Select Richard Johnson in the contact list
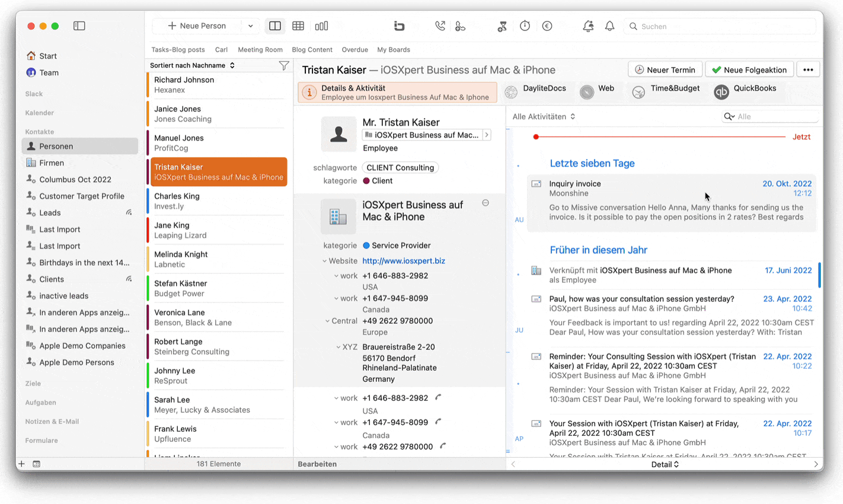The width and height of the screenshot is (843, 504). 217,85
